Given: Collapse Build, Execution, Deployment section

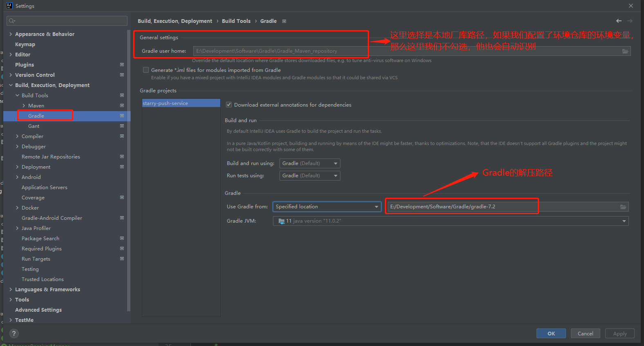Looking at the screenshot, I should click(x=11, y=85).
